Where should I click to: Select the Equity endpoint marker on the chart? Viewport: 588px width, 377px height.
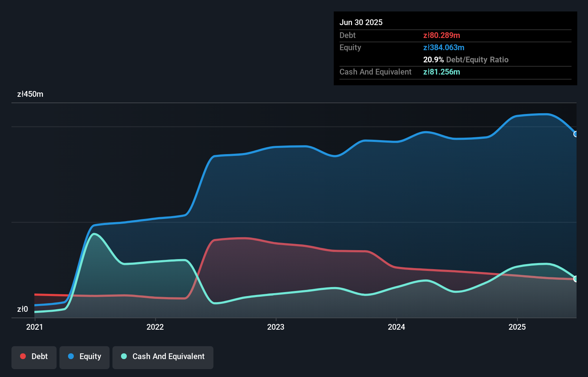(x=576, y=134)
